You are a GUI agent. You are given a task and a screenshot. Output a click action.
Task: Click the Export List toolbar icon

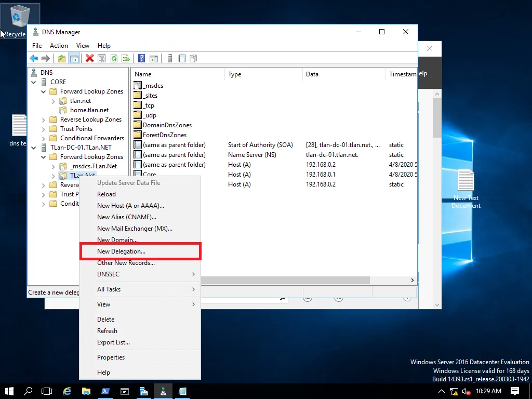pyautogui.click(x=126, y=58)
